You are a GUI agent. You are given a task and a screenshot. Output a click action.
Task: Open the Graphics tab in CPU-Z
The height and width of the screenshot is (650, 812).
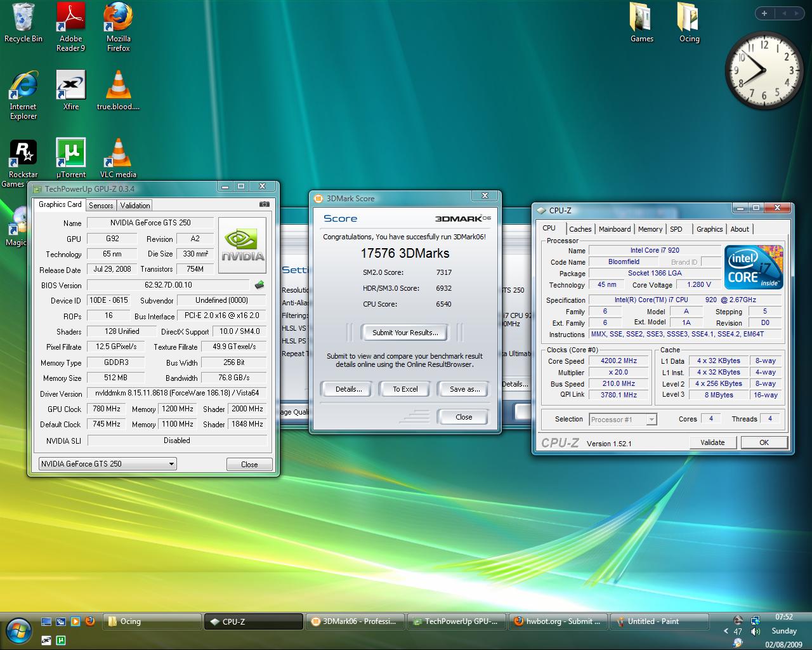tap(709, 229)
